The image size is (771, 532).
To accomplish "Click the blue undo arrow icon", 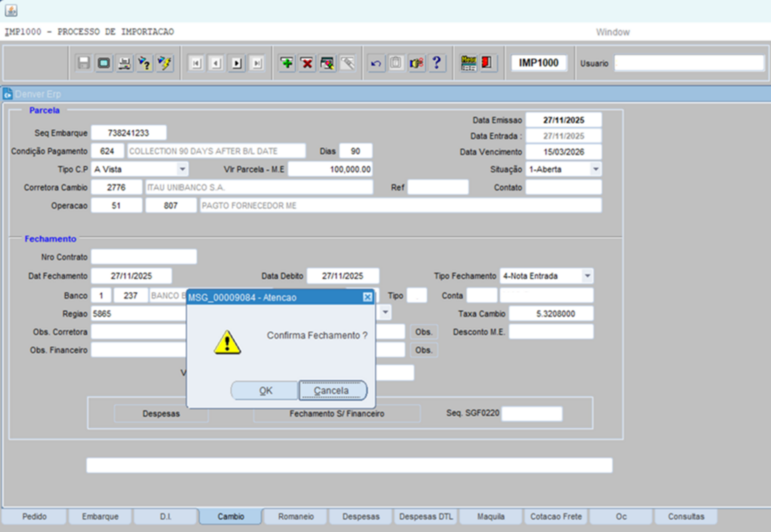I will [x=375, y=63].
